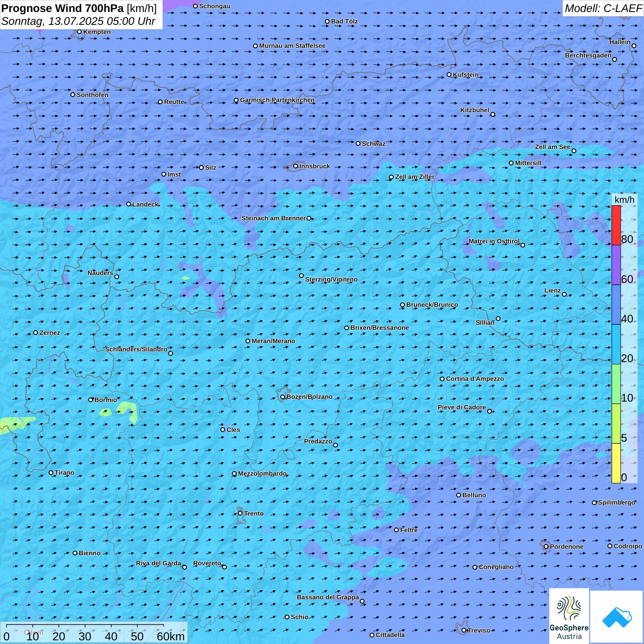The width and height of the screenshot is (644, 644).
Task: Click the Treviso city marker
Action: 464,630
